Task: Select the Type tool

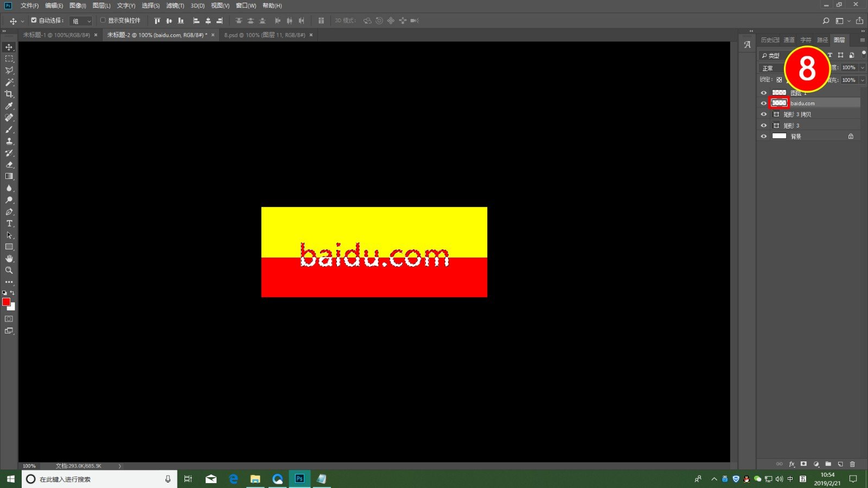Action: [x=9, y=223]
